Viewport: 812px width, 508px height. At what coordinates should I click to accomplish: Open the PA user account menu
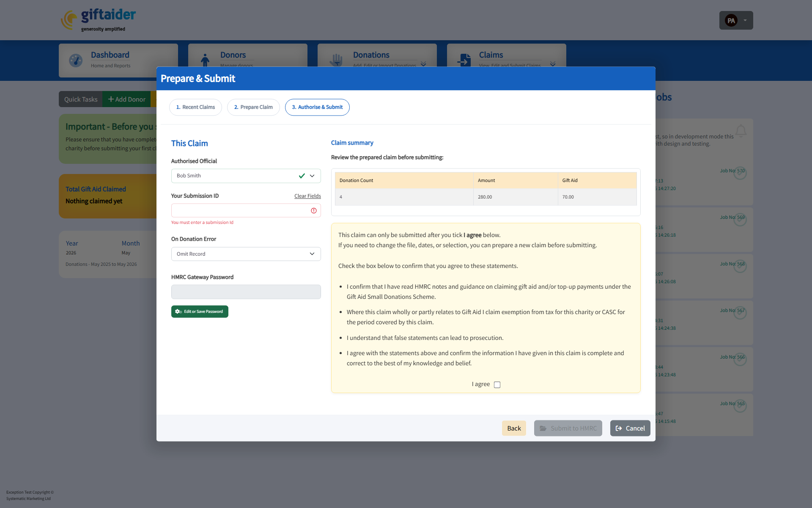[x=736, y=20]
